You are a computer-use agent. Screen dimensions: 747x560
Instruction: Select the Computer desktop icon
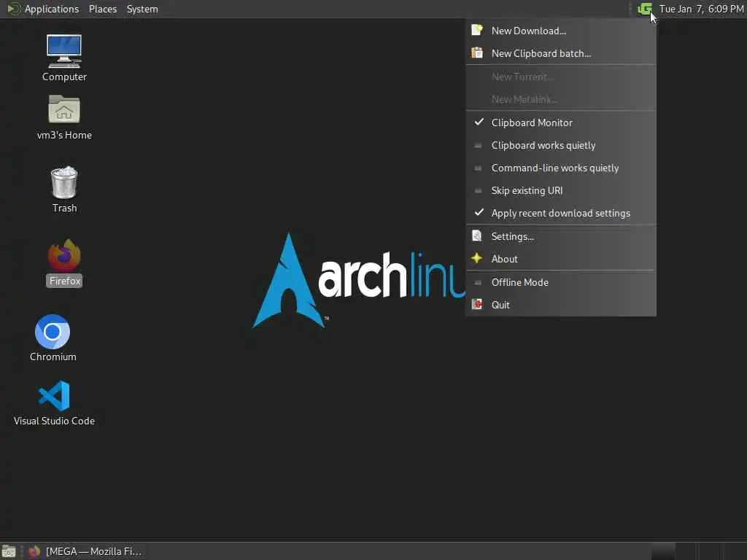pos(64,58)
